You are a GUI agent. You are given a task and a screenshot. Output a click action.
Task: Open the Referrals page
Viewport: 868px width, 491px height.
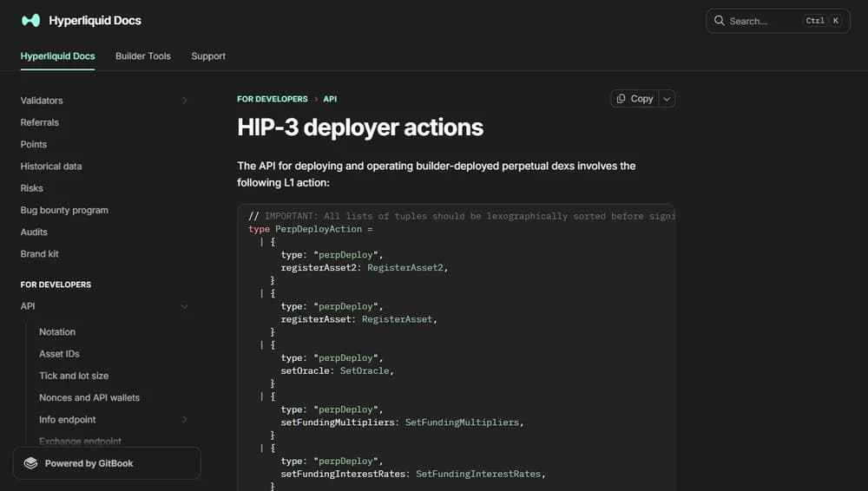pyautogui.click(x=39, y=122)
